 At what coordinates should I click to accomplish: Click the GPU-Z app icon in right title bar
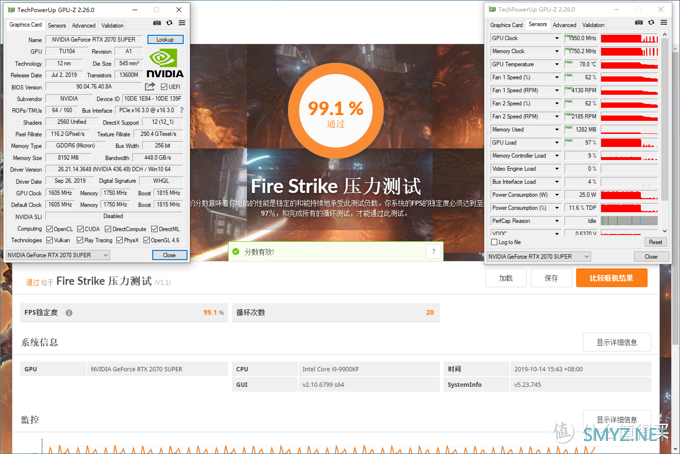(492, 9)
